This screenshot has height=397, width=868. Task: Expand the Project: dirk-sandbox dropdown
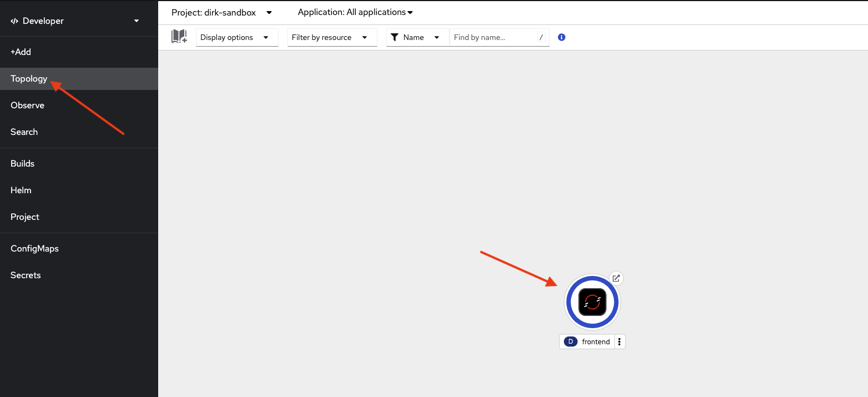[x=222, y=12]
